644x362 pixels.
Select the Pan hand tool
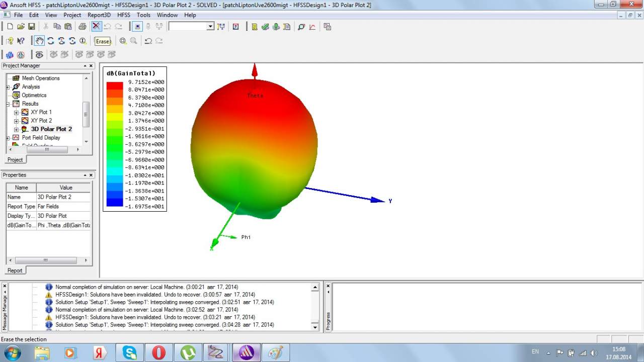pos(39,41)
